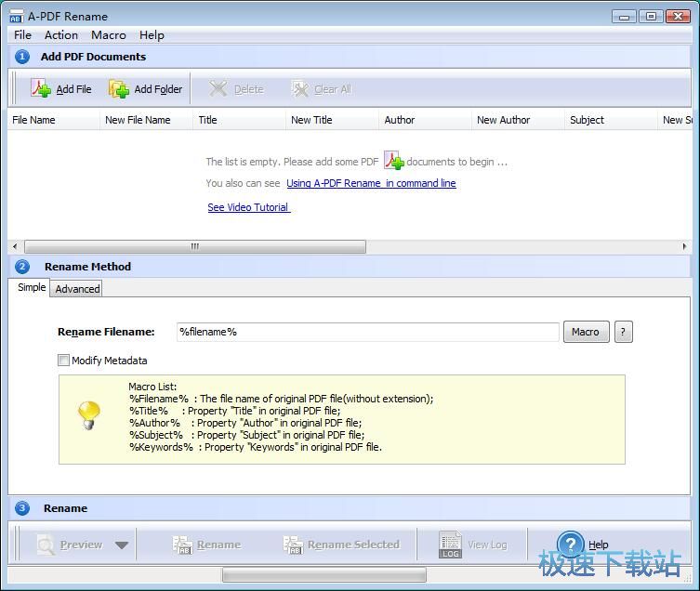Viewport: 700px width, 591px height.
Task: Click the Delete toolbar icon
Action: click(218, 89)
